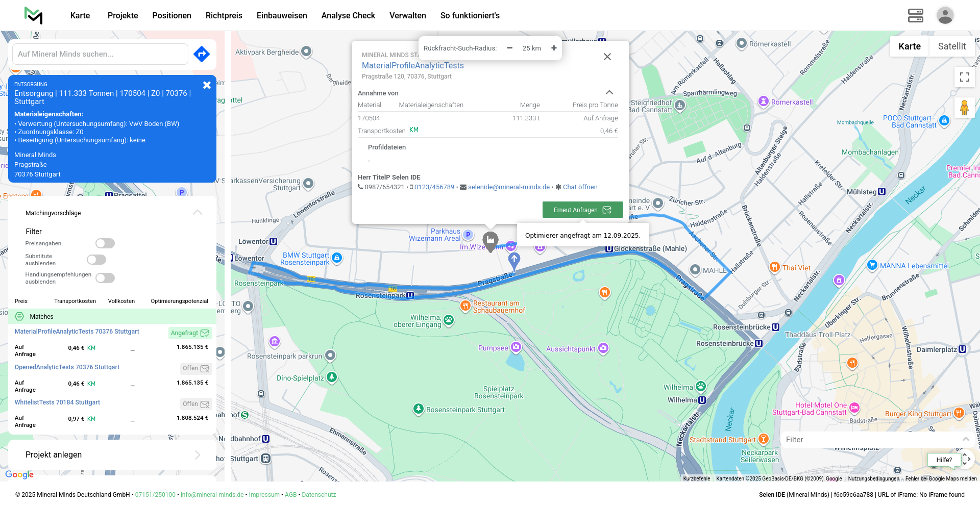
Task: Select the Street View pegman icon
Action: [964, 108]
